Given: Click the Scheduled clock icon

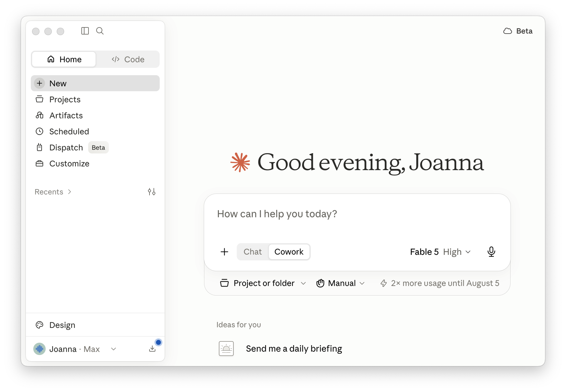Looking at the screenshot, I should point(39,131).
